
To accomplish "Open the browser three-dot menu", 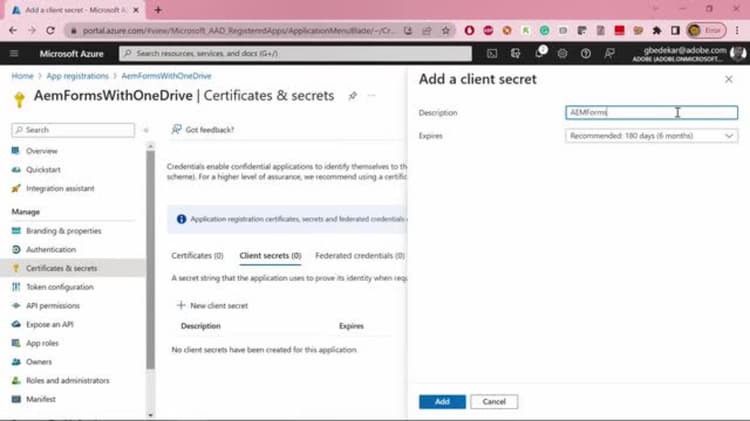I will [737, 31].
